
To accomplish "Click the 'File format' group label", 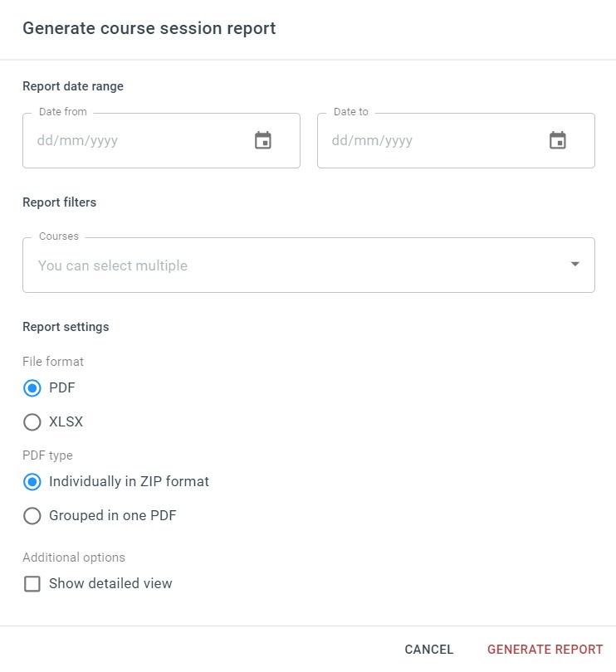I will coord(53,362).
